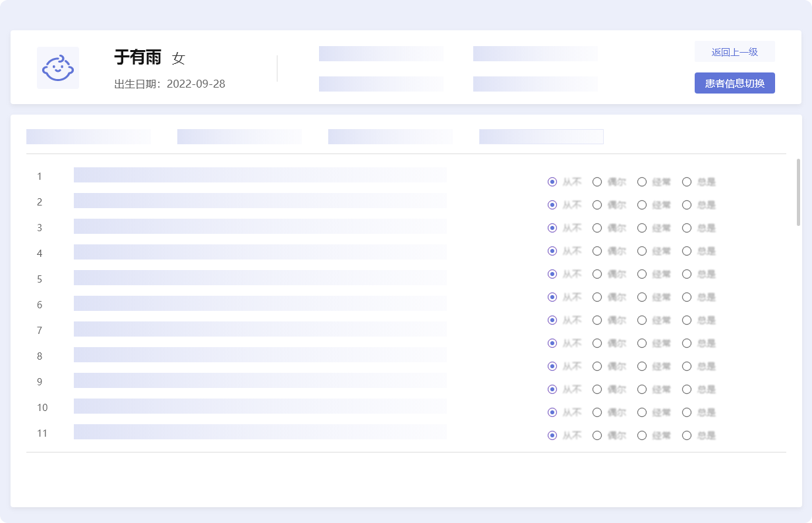This screenshot has height=523, width=812.
Task: Mark 总是 for question 3
Action: (687, 228)
